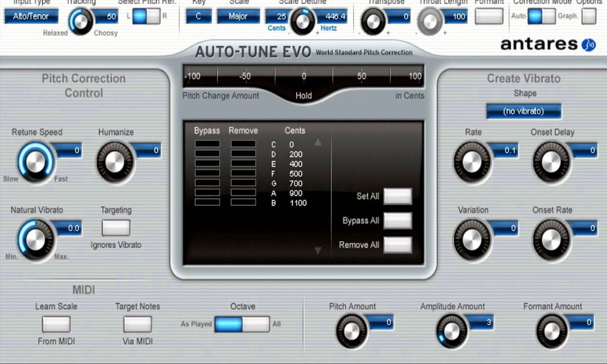Open the vibrato Shape dropdown (no vibrato)
The image size is (607, 364).
[x=524, y=111]
